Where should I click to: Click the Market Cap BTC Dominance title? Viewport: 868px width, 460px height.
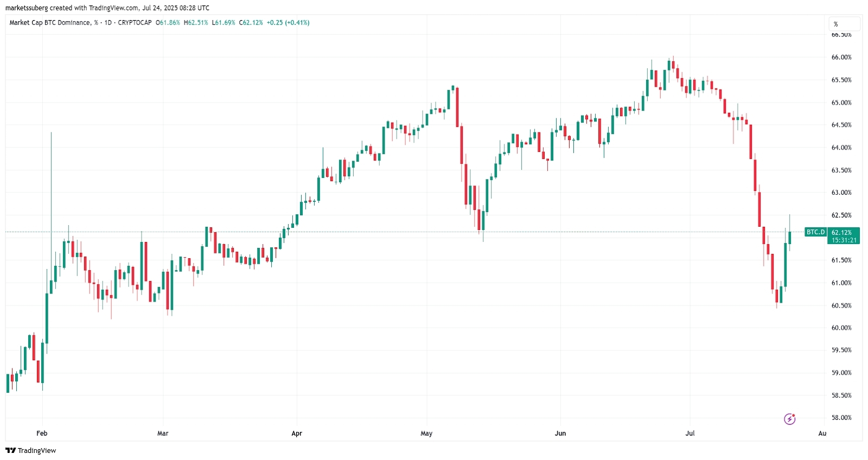[x=50, y=23]
